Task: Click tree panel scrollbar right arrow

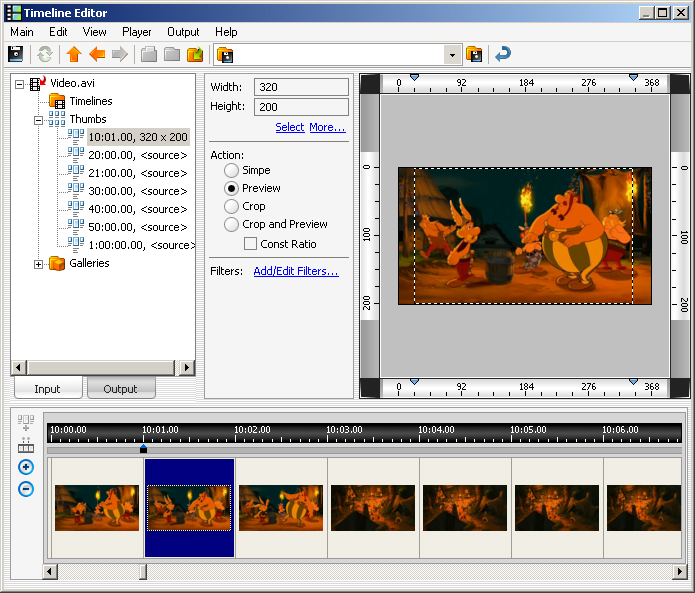Action: click(x=187, y=367)
